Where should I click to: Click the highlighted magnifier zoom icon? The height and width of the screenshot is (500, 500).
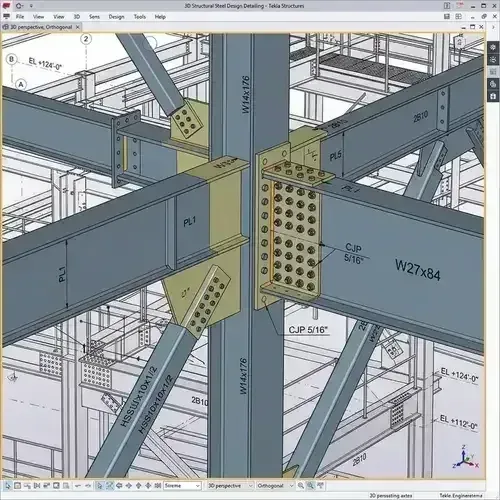coord(310,486)
